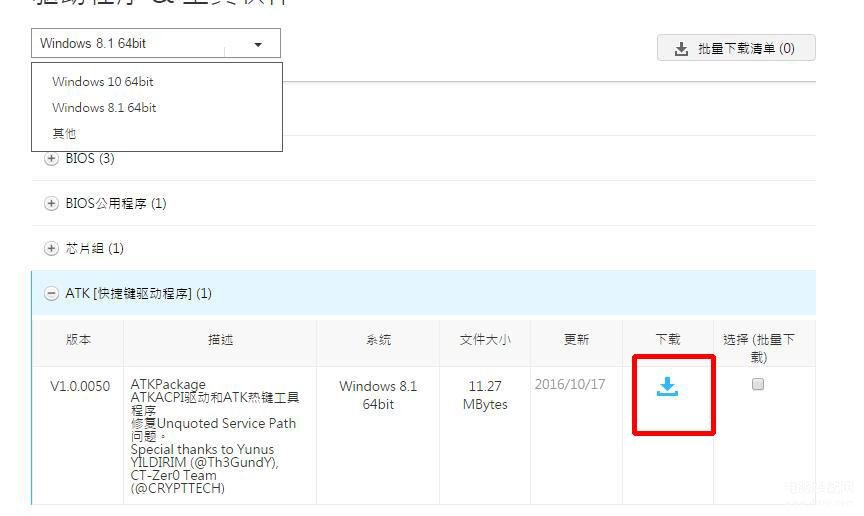The width and height of the screenshot is (864, 516).
Task: Click the 文件大小 column header
Action: 485,340
